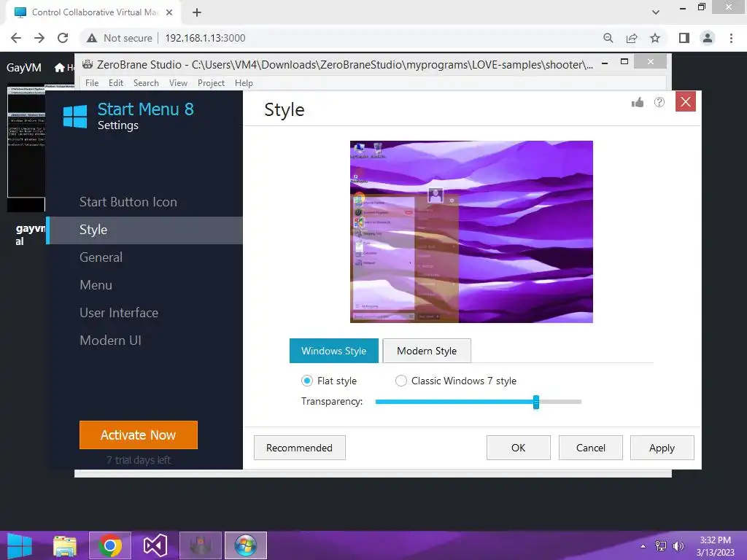Open Search menu in ZeroBrane Studio
The width and height of the screenshot is (747, 560).
pyautogui.click(x=146, y=83)
